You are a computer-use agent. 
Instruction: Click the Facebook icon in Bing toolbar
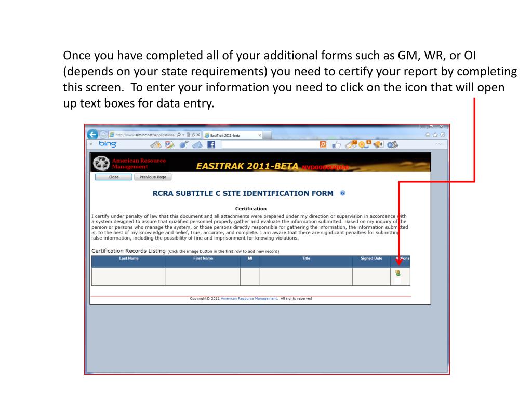coord(211,144)
